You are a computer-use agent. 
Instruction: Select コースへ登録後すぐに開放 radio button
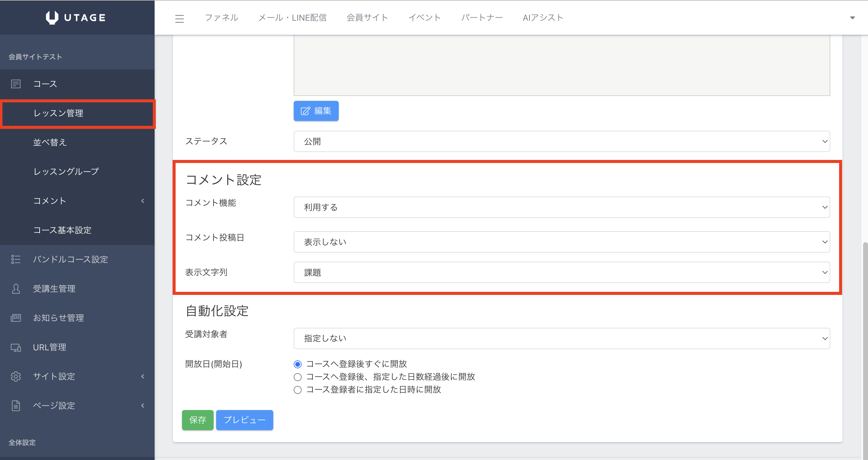point(298,364)
